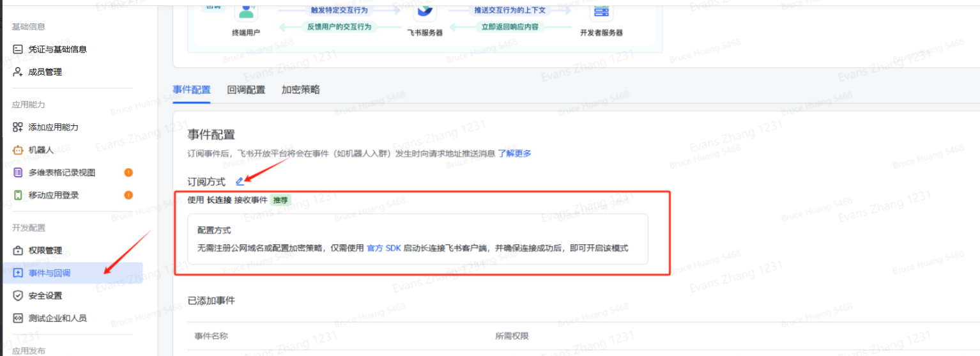Image resolution: width=980 pixels, height=356 pixels.
Task: Click the 基础信息 sidebar group label
Action: pyautogui.click(x=28, y=27)
